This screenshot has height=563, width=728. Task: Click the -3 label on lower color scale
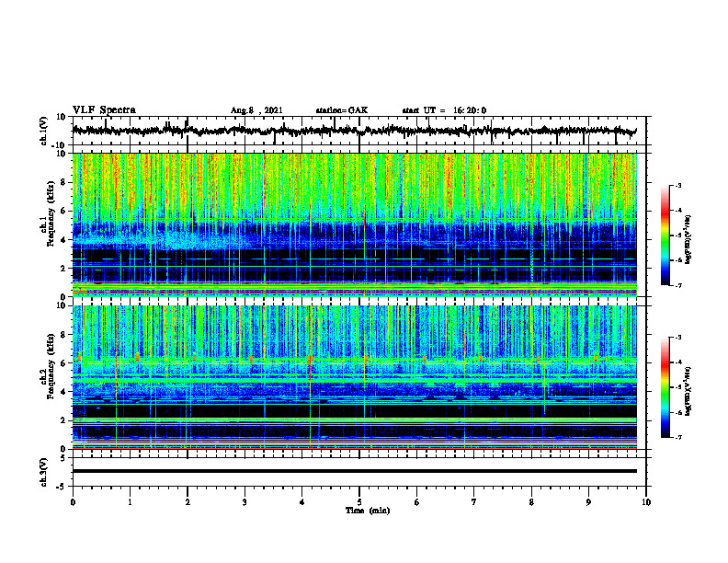point(677,338)
